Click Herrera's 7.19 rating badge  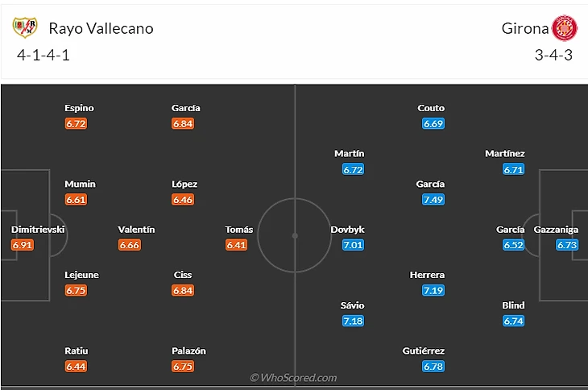click(x=433, y=290)
